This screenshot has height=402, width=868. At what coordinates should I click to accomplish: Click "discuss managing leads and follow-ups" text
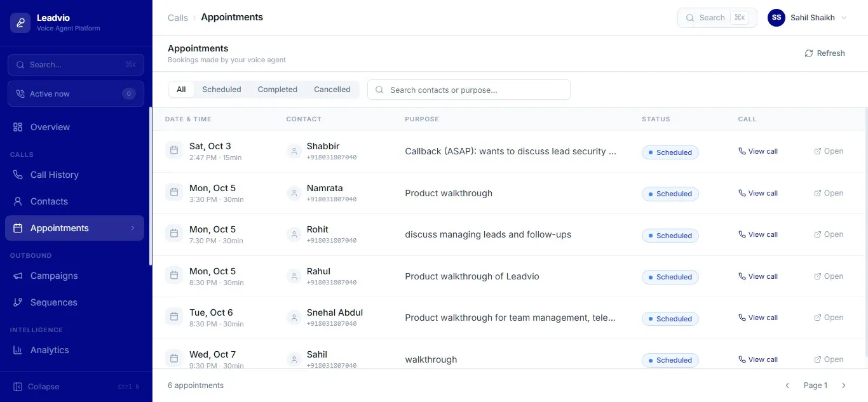(488, 234)
